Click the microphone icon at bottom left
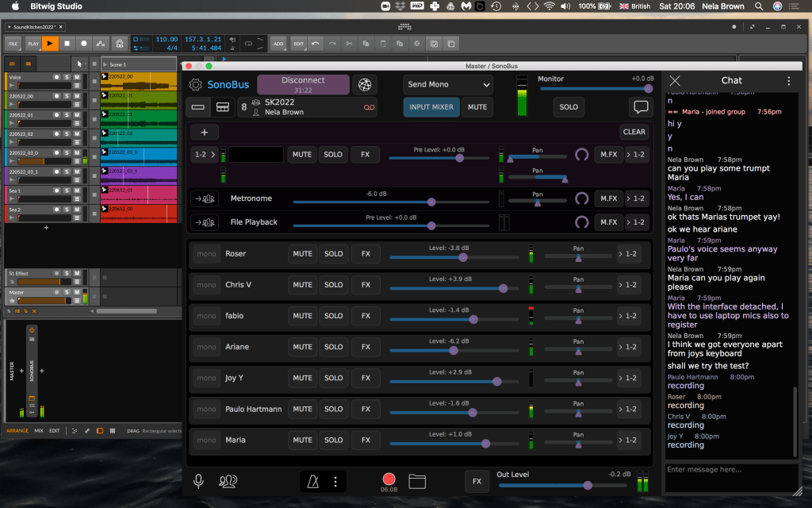 click(x=199, y=481)
